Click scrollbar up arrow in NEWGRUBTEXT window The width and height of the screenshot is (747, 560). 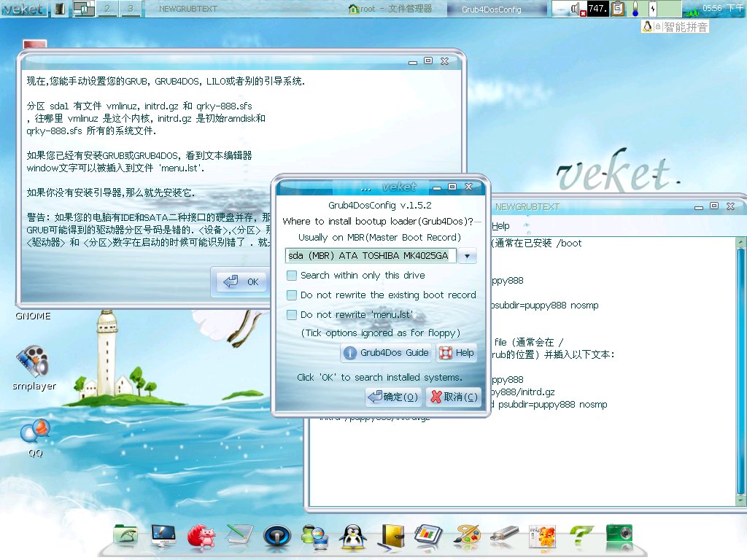(x=741, y=242)
